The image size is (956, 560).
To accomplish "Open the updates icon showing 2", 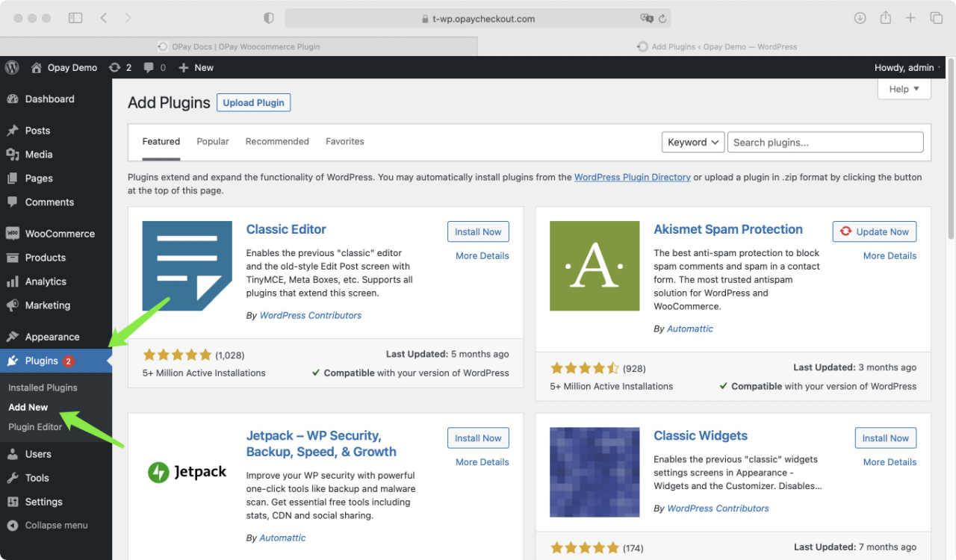I will click(114, 67).
